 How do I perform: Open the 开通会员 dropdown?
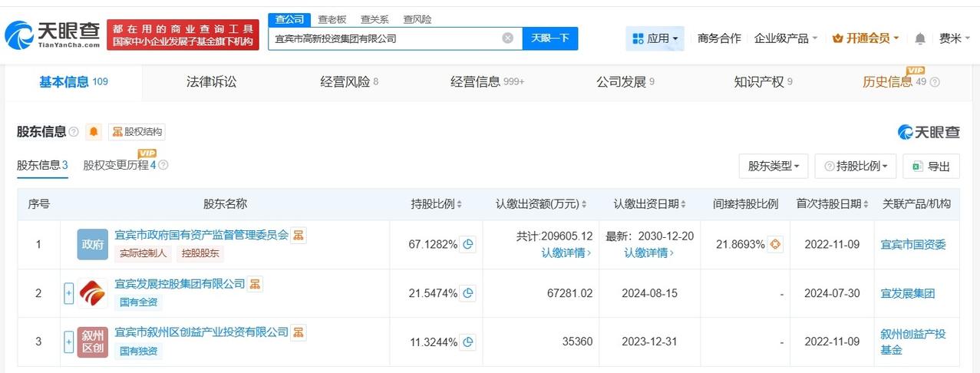(x=866, y=38)
